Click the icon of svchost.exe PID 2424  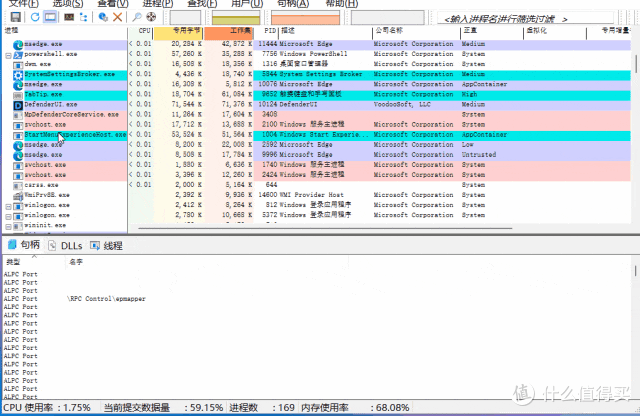pos(18,176)
